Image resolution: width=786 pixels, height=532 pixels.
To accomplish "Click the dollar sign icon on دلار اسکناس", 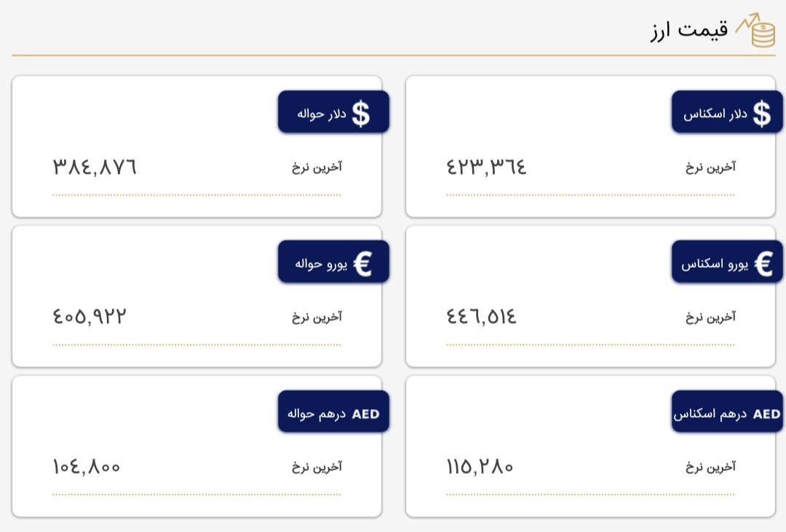I will pos(761,114).
